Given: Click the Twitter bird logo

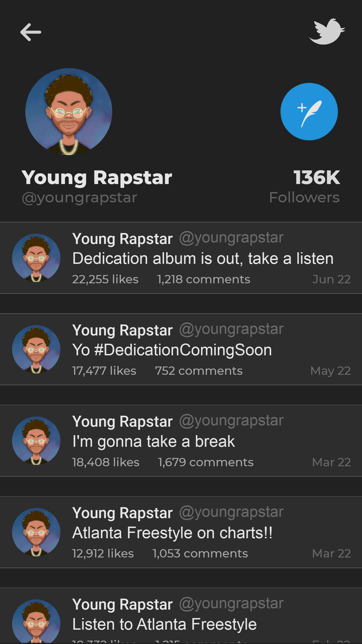Looking at the screenshot, I should [326, 32].
